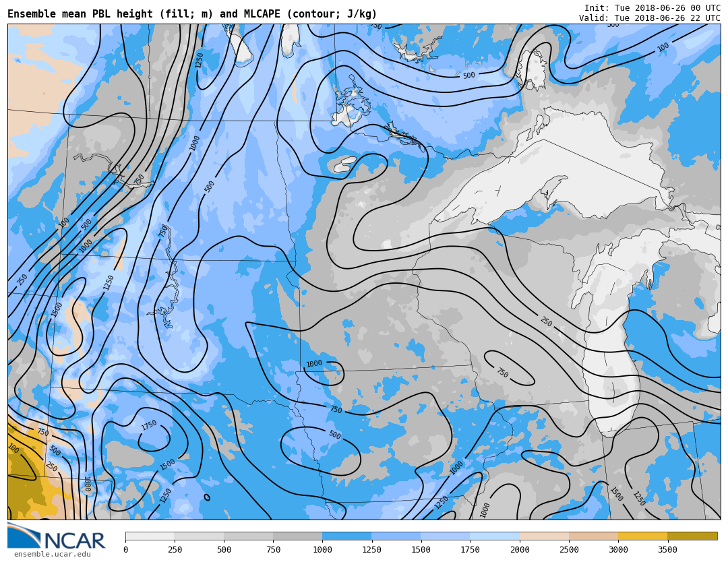This screenshot has width=728, height=562.
Task: Click the NCAR logo
Action: (57, 536)
